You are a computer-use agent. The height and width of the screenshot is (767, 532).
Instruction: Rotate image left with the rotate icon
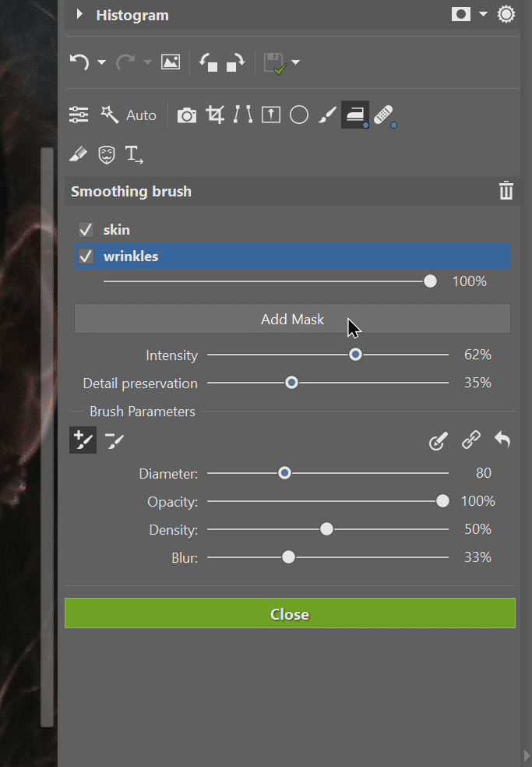click(208, 62)
